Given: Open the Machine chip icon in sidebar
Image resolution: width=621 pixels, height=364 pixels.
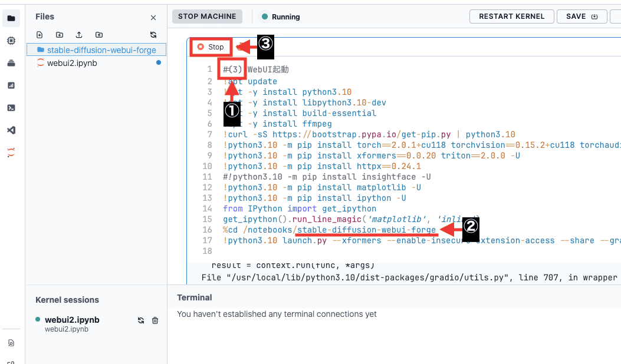Looking at the screenshot, I should 11,41.
